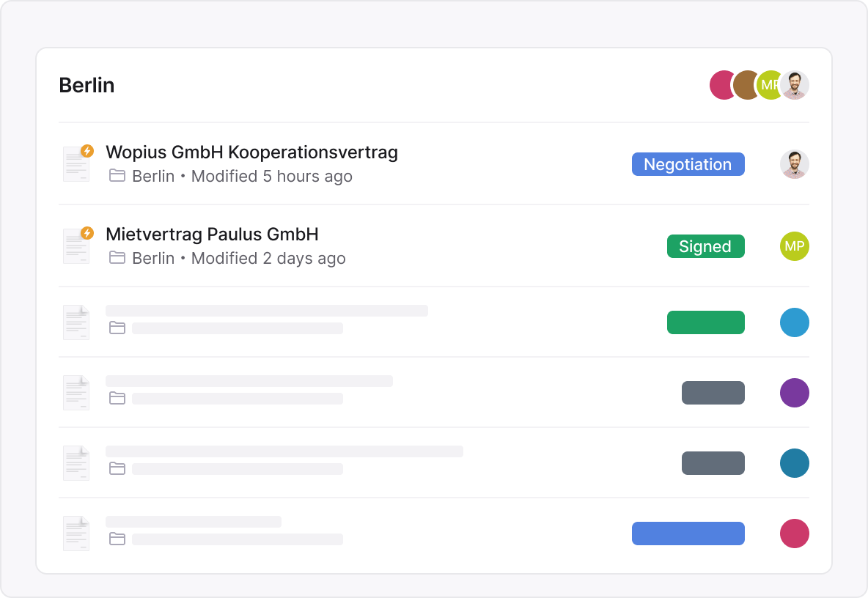Click the light blue avatar circle
The image size is (868, 598).
[x=794, y=322]
